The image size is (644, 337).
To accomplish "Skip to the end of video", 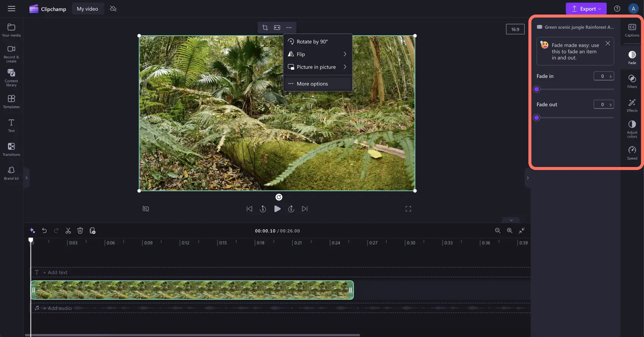I will click(x=305, y=209).
